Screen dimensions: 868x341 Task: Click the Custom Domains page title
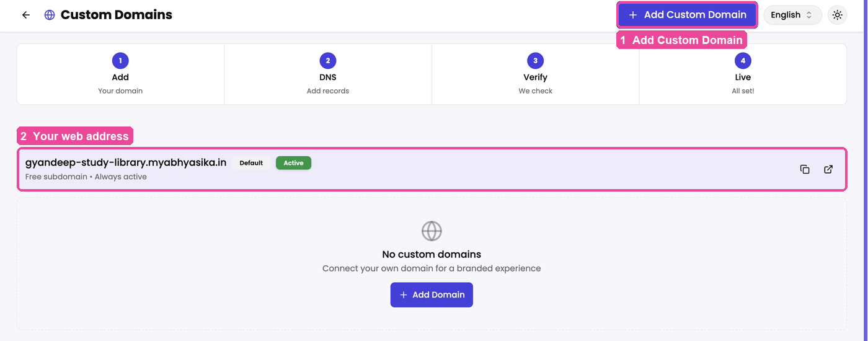click(117, 15)
